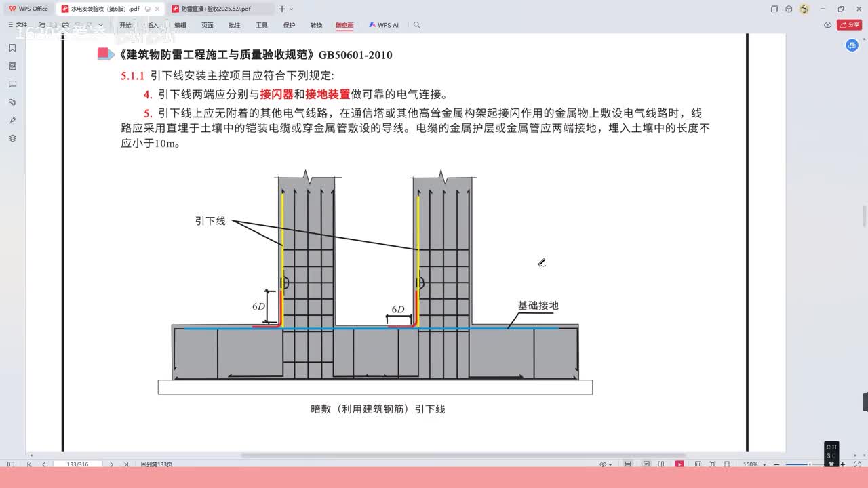Go to the first page
868x488 pixels.
point(29,464)
